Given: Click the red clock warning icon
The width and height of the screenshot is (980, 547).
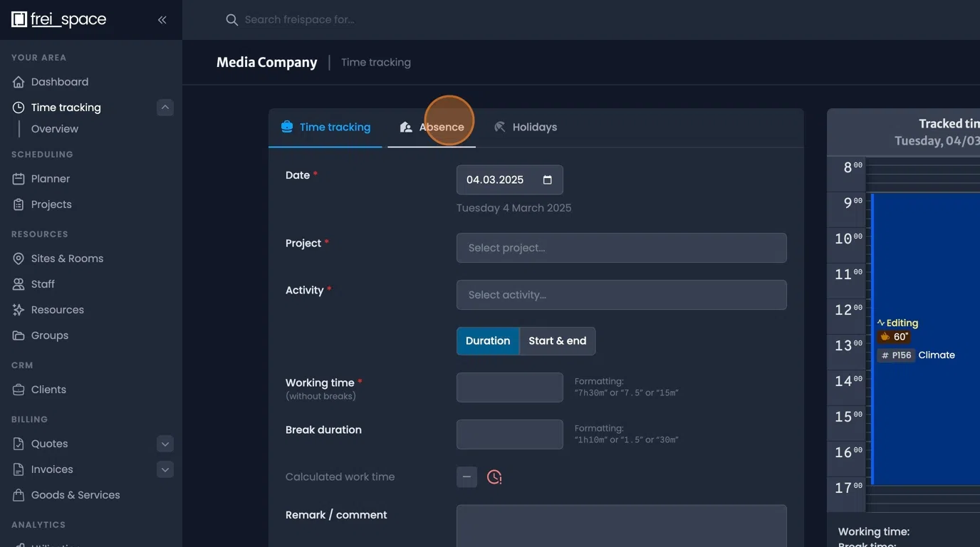Looking at the screenshot, I should tap(494, 477).
